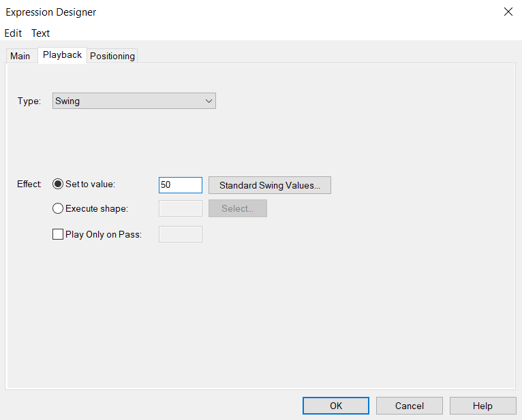
Task: Select the Playback tab
Action: click(62, 55)
